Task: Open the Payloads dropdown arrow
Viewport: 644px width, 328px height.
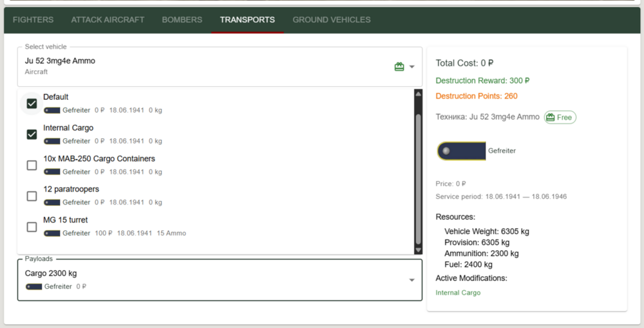Action: click(x=412, y=280)
